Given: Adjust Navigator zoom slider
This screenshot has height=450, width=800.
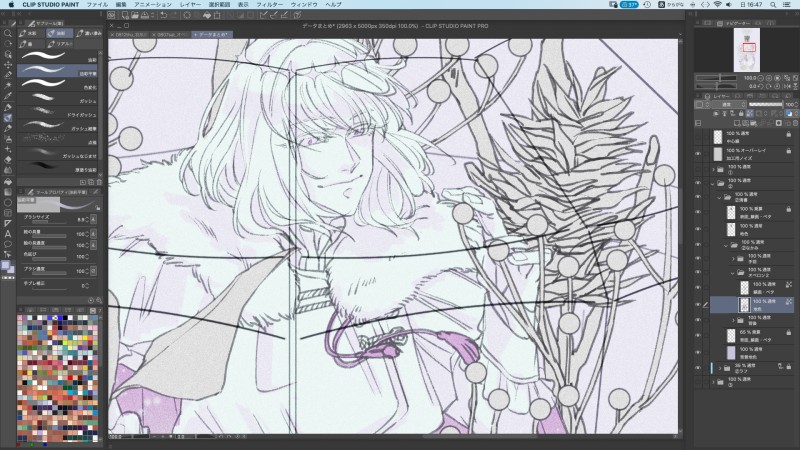Looking at the screenshot, I should tap(716, 78).
